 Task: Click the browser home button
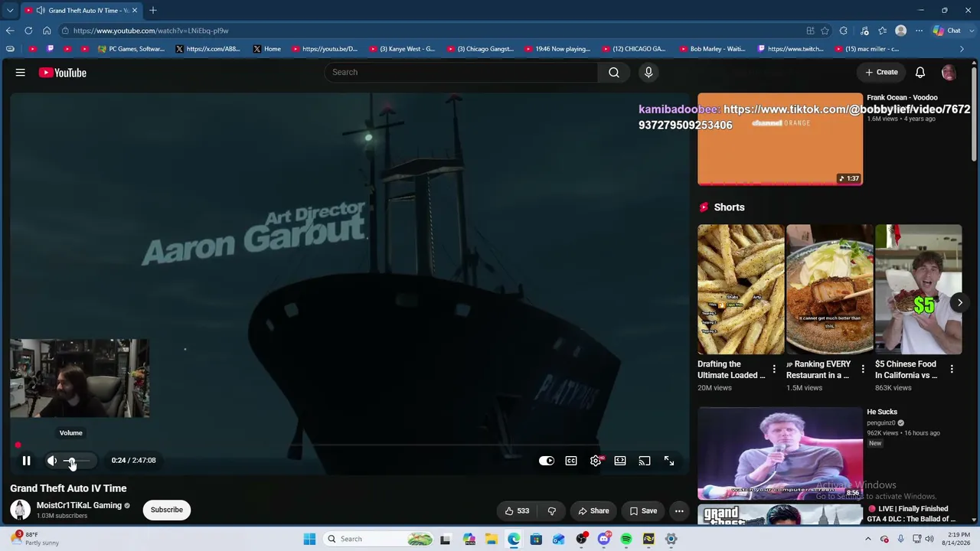[47, 31]
